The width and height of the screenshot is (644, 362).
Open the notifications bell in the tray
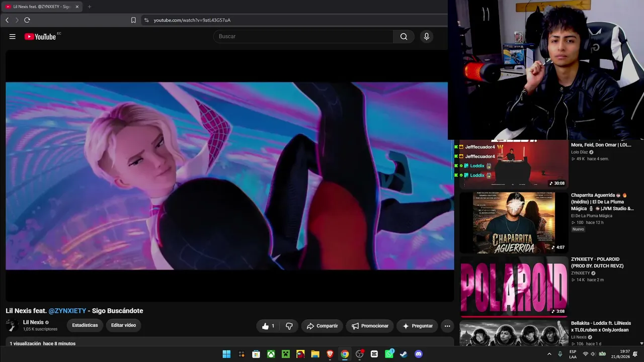coord(635,354)
